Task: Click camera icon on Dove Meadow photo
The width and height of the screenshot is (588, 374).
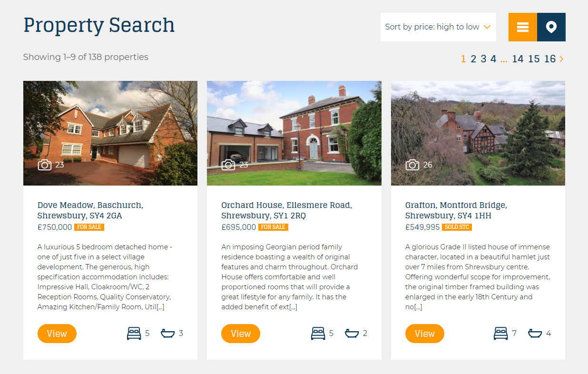Action: [45, 165]
